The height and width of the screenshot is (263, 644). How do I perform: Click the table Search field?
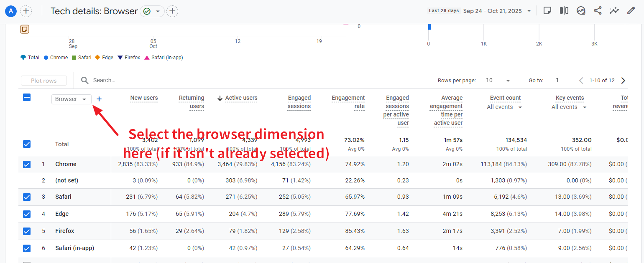(167, 80)
